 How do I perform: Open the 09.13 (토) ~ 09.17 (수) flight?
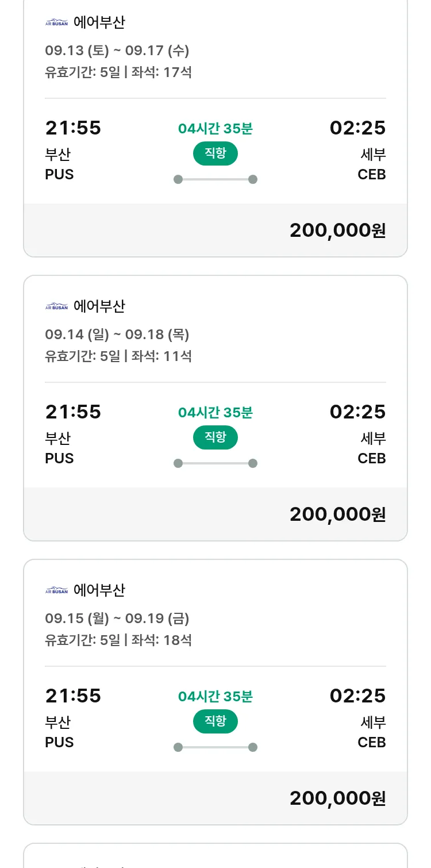117,51
